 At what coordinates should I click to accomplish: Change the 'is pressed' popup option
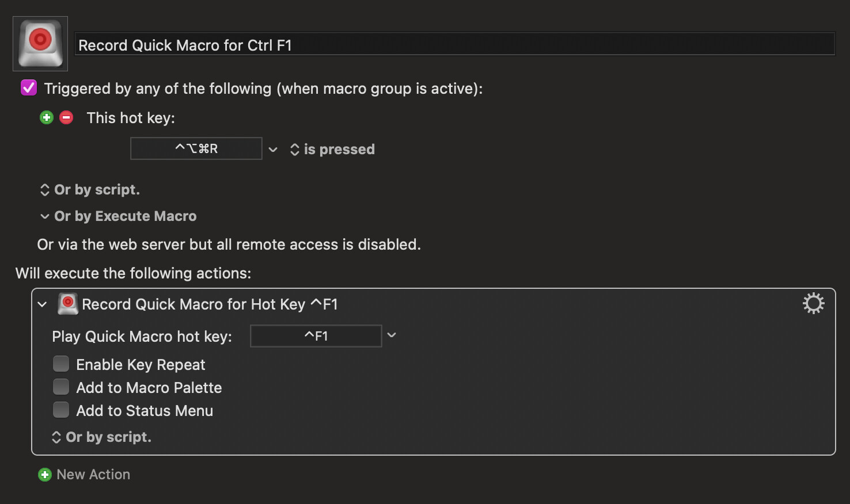point(332,150)
